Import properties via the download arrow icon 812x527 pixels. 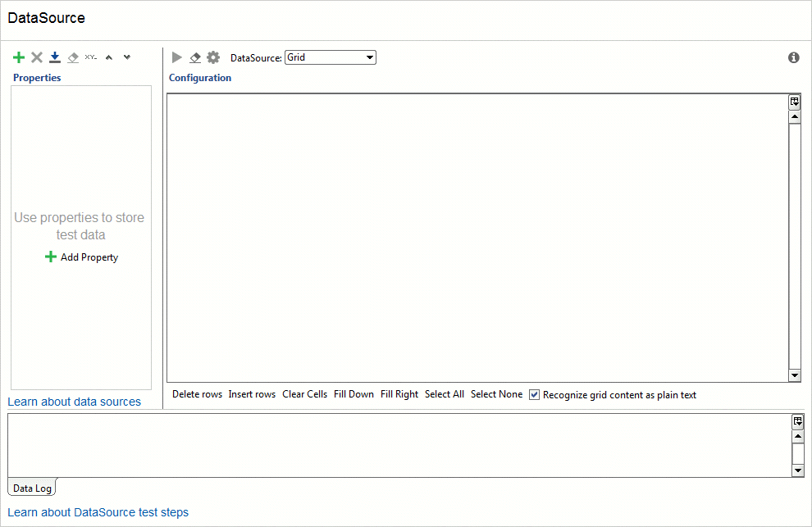coord(54,57)
